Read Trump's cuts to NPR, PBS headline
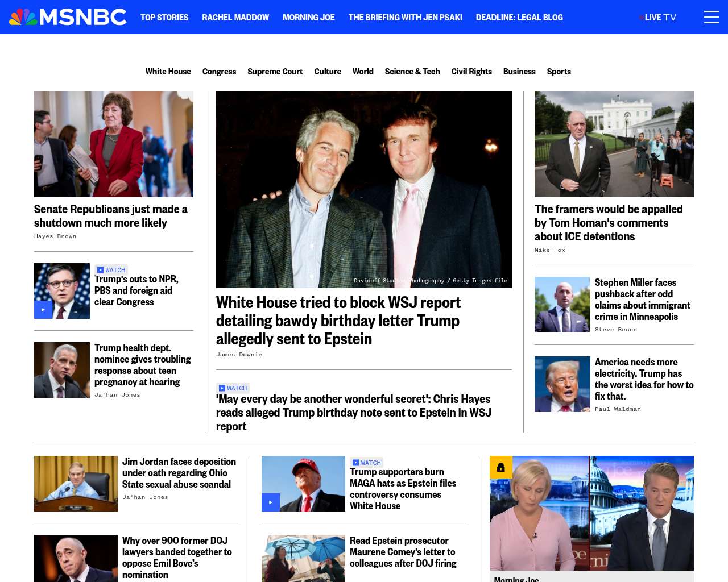 [136, 290]
